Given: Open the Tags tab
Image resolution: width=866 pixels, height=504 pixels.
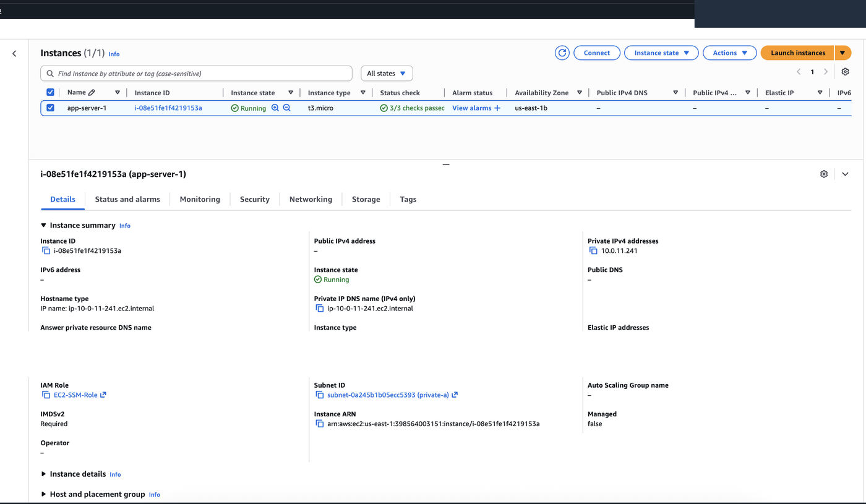Looking at the screenshot, I should [408, 199].
